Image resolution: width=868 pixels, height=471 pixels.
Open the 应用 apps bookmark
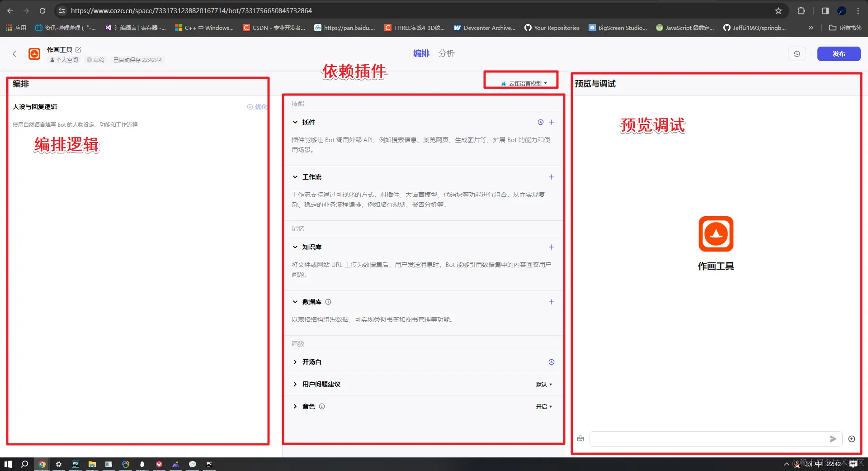click(x=16, y=28)
